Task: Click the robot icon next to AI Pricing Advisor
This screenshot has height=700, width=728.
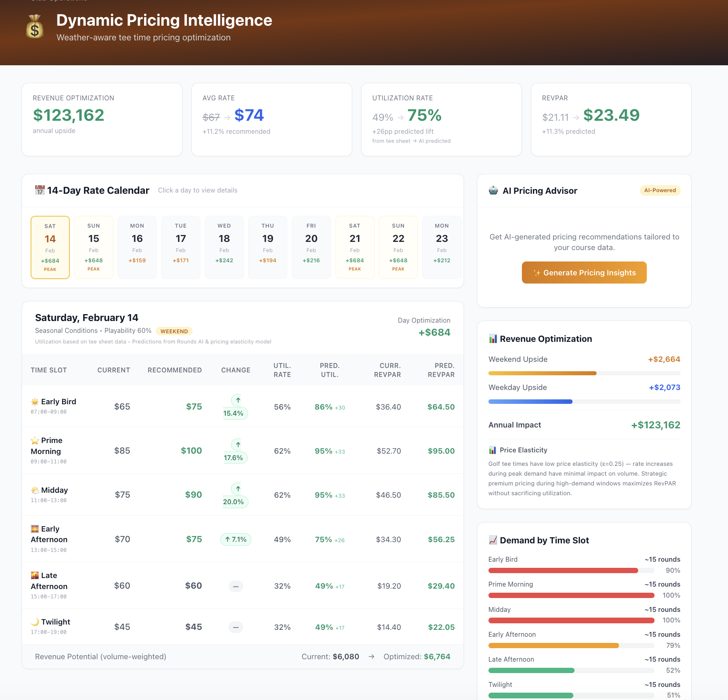Action: (x=494, y=191)
